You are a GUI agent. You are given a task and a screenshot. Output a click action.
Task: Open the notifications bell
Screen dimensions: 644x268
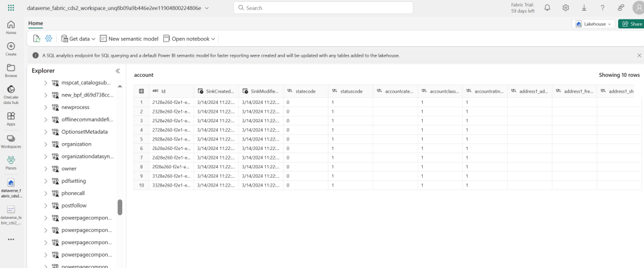(x=547, y=8)
